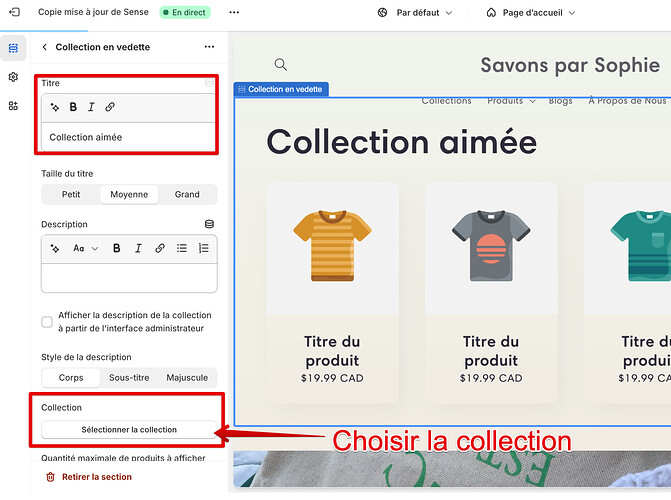This screenshot has height=500, width=671.
Task: Click the Description dynamic source database icon
Action: [x=209, y=224]
